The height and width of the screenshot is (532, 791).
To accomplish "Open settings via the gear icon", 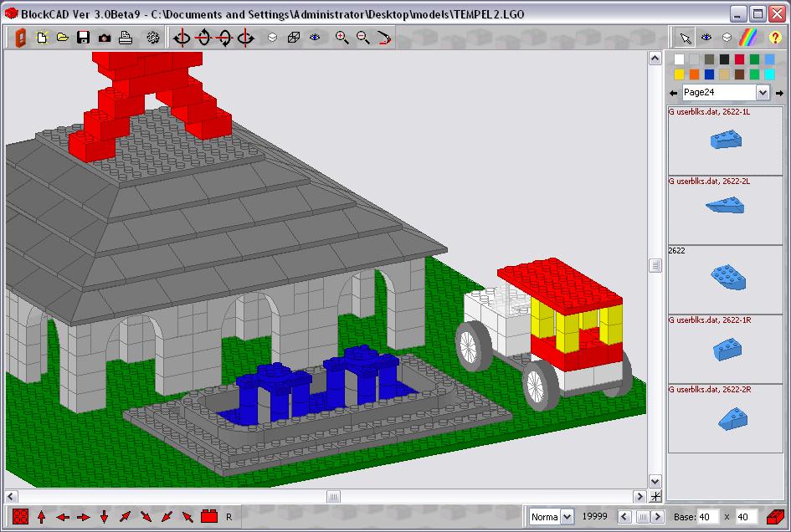I will point(153,38).
